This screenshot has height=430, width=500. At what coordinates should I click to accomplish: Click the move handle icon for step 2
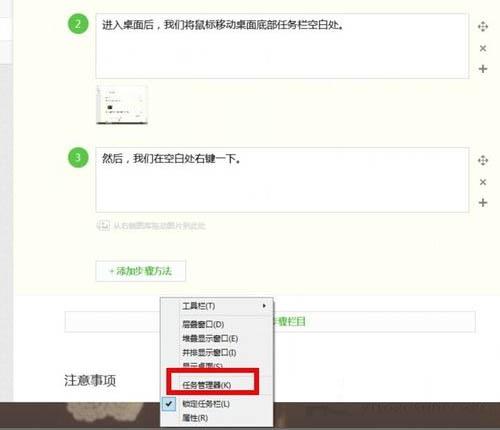pos(483,26)
